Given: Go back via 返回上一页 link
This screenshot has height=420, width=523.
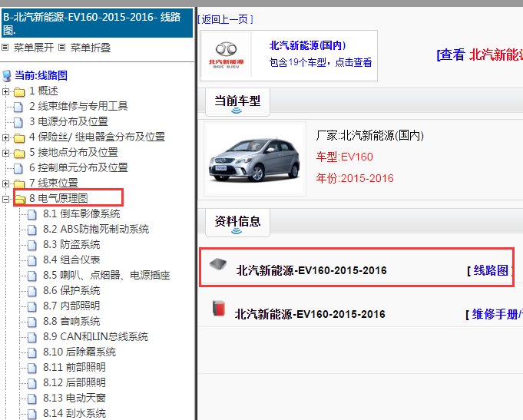Looking at the screenshot, I should (226, 19).
